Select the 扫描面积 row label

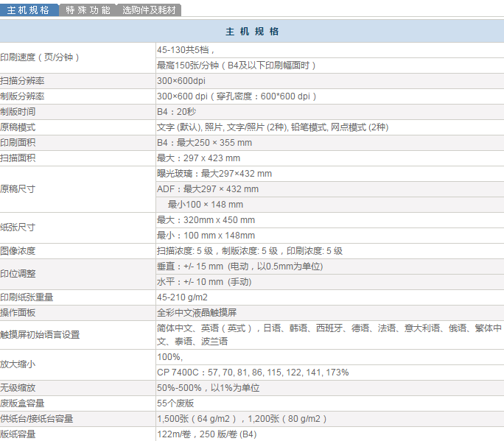click(x=18, y=158)
